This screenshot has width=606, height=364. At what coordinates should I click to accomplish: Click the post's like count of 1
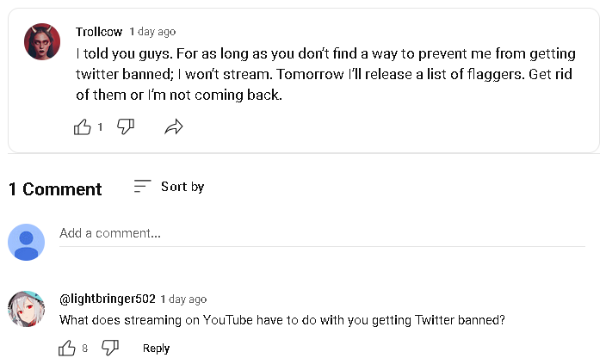coord(100,126)
